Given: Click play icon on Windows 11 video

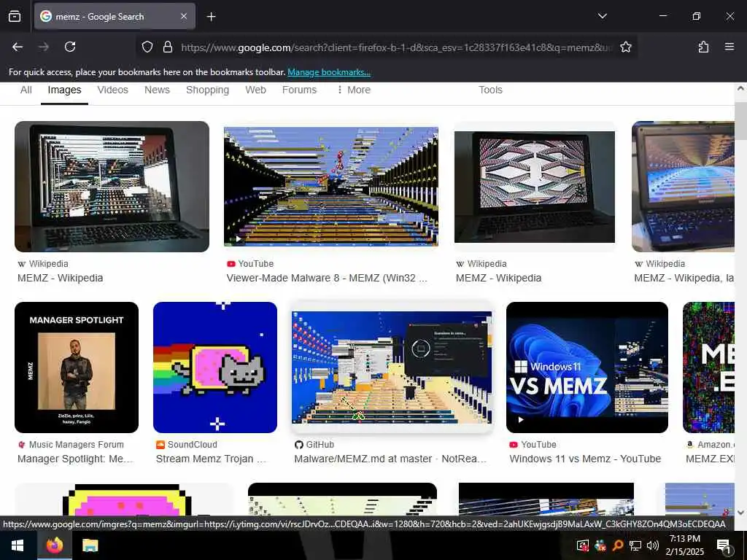Looking at the screenshot, I should click(x=520, y=420).
